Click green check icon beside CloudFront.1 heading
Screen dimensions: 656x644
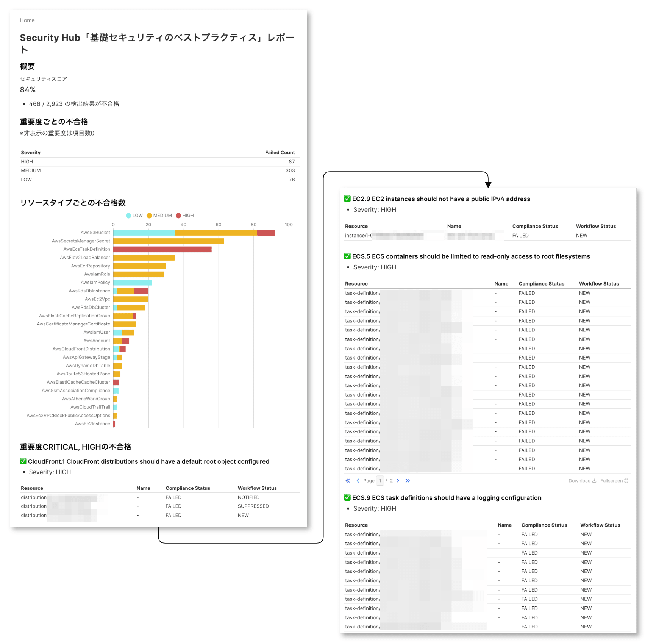pos(23,461)
